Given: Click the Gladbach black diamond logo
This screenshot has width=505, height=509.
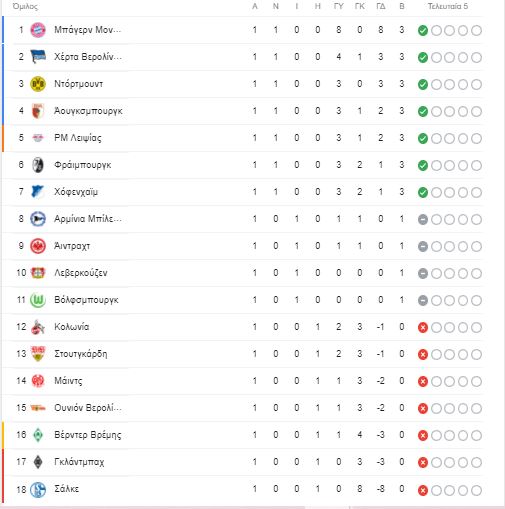Looking at the screenshot, I should pos(38,462).
